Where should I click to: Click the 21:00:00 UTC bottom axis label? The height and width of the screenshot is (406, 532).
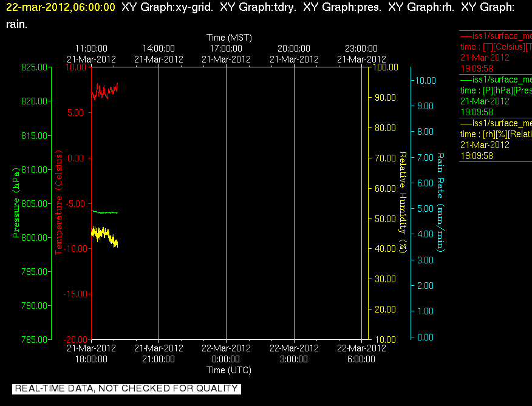pyautogui.click(x=159, y=359)
